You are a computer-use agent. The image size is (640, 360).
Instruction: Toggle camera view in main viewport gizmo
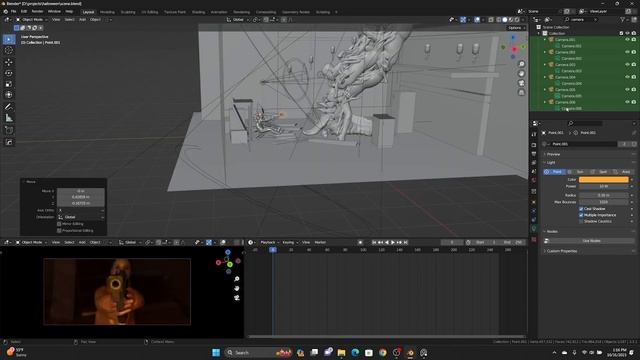pos(522,83)
